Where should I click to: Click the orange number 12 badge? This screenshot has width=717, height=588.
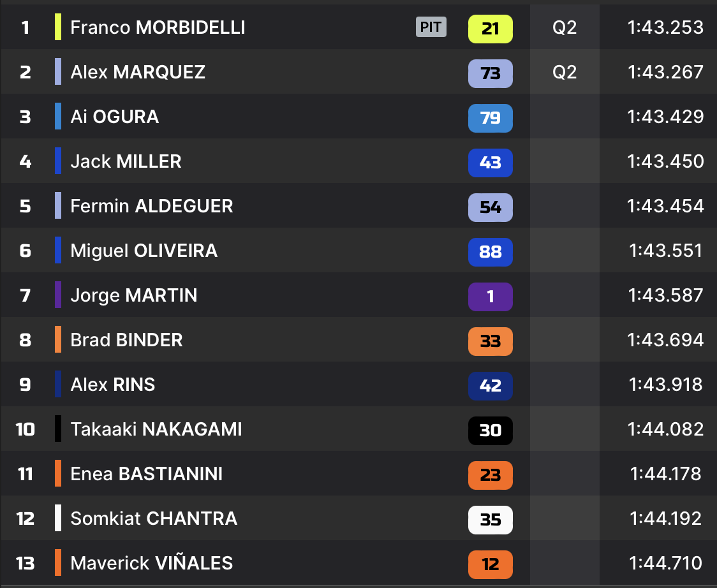pyautogui.click(x=490, y=564)
